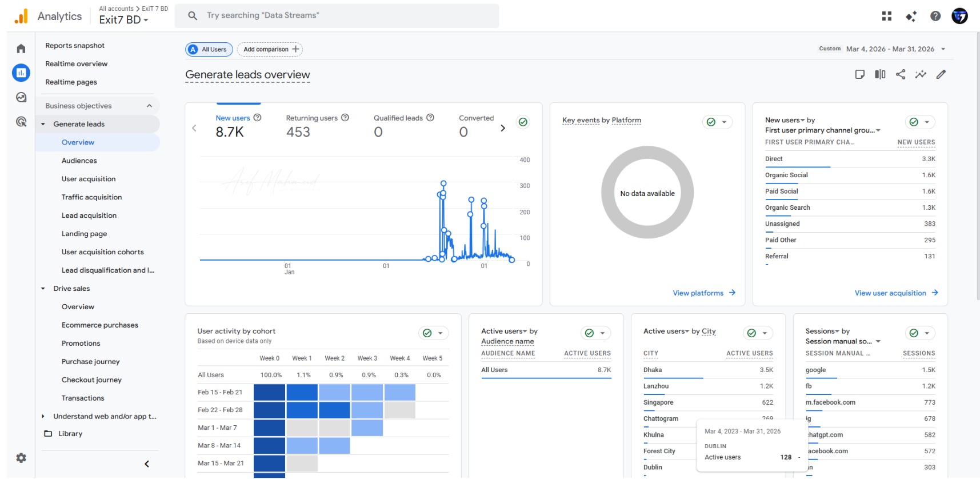Open Admin settings gear icon
This screenshot has width=980, height=479.
tap(21, 458)
